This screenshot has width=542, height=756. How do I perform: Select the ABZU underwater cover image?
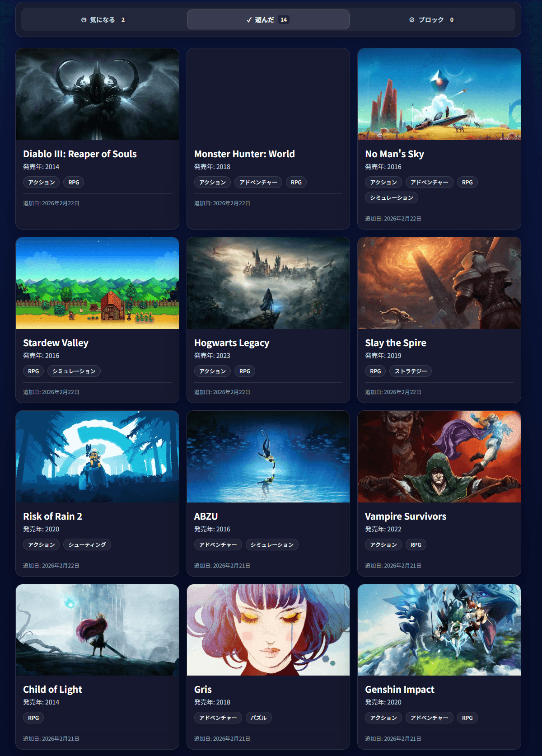268,457
